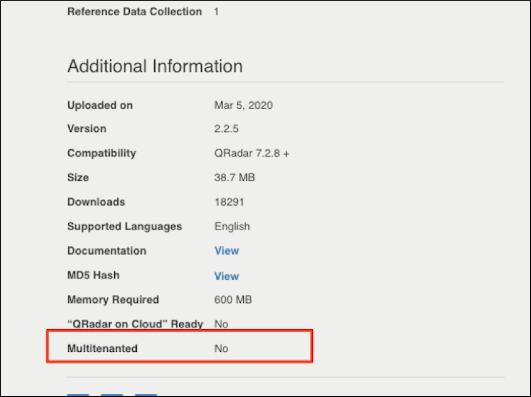Click the Documentation label

click(107, 251)
